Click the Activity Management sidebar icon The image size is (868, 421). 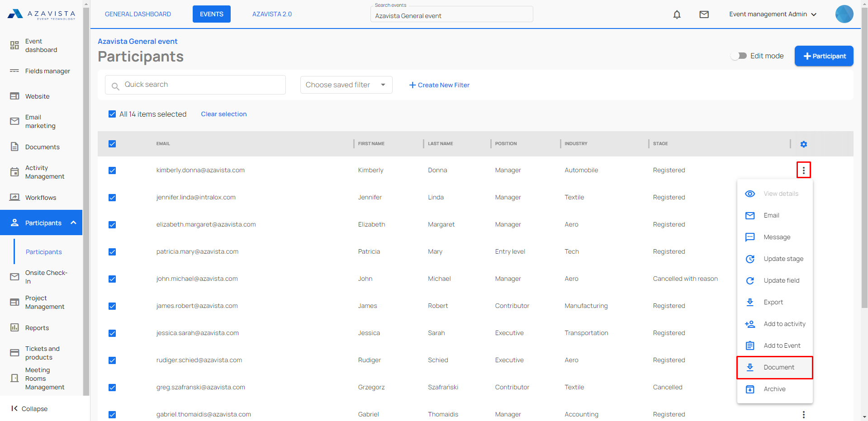point(14,172)
